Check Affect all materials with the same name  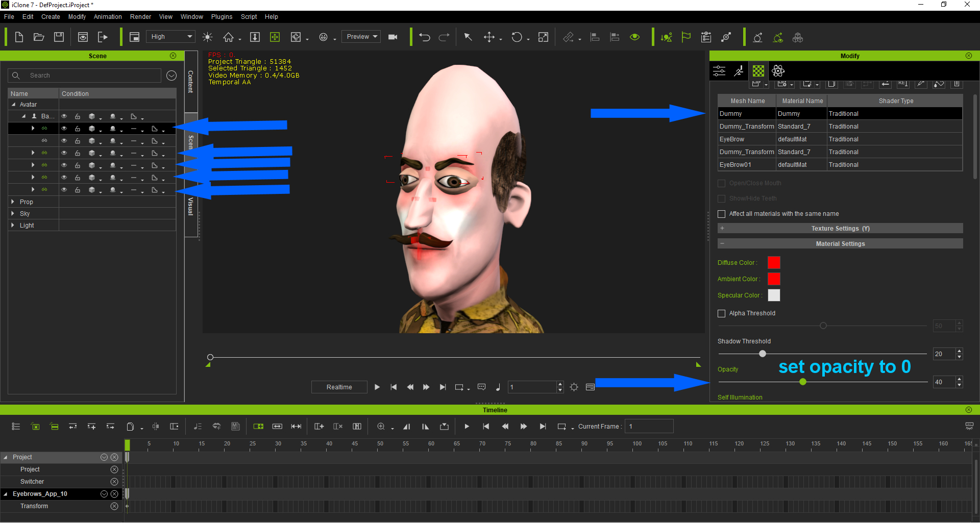coord(722,214)
